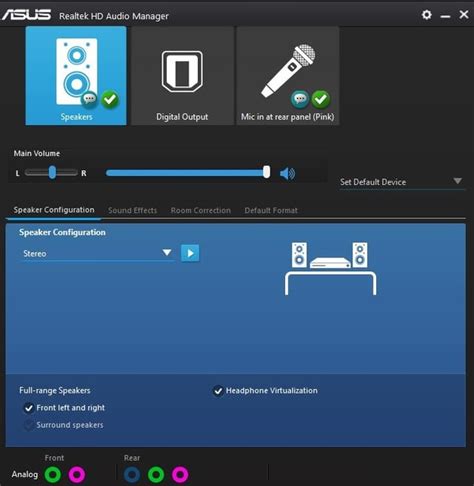
Task: Click the main volume slider handle
Action: (x=266, y=172)
